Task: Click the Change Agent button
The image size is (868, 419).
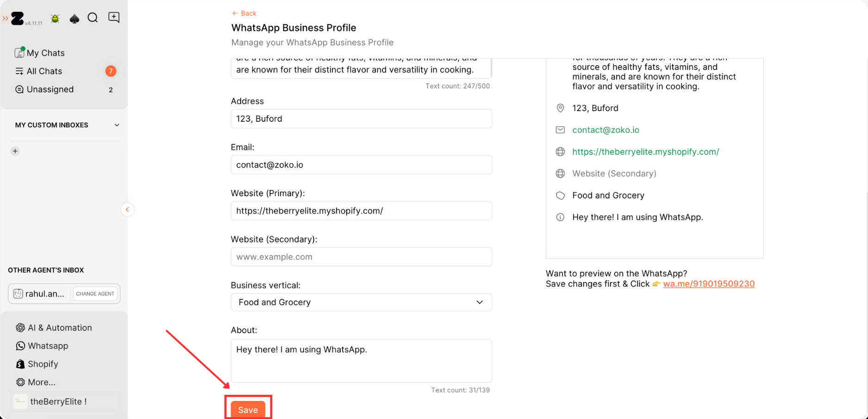Action: (x=95, y=294)
